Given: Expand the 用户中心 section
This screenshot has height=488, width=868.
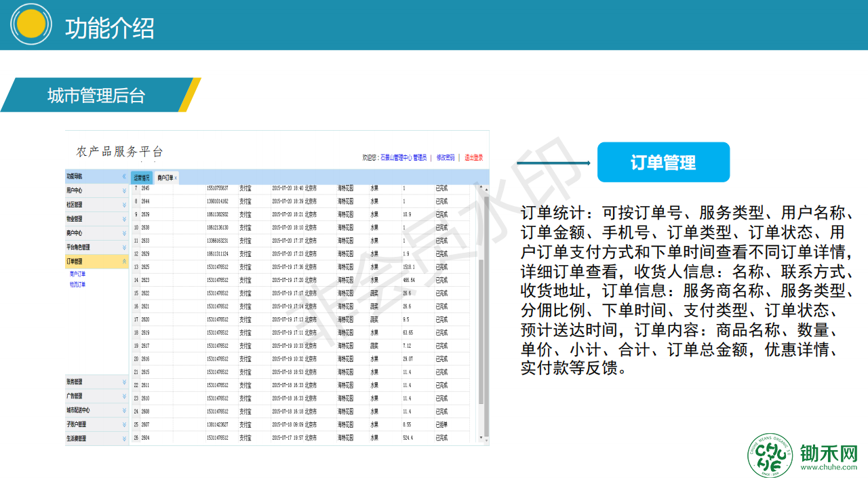Looking at the screenshot, I should (124, 190).
